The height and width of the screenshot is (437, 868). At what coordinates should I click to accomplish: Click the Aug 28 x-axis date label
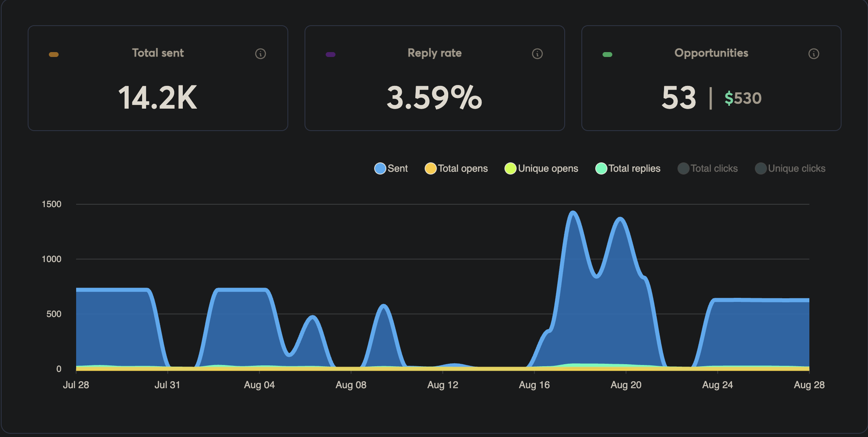[x=809, y=385]
